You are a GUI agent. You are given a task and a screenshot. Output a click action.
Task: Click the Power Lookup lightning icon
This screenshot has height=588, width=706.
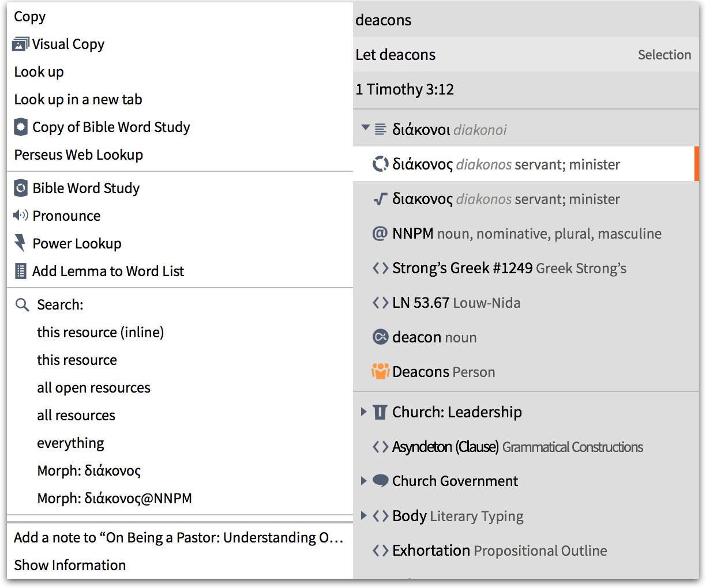pyautogui.click(x=20, y=243)
